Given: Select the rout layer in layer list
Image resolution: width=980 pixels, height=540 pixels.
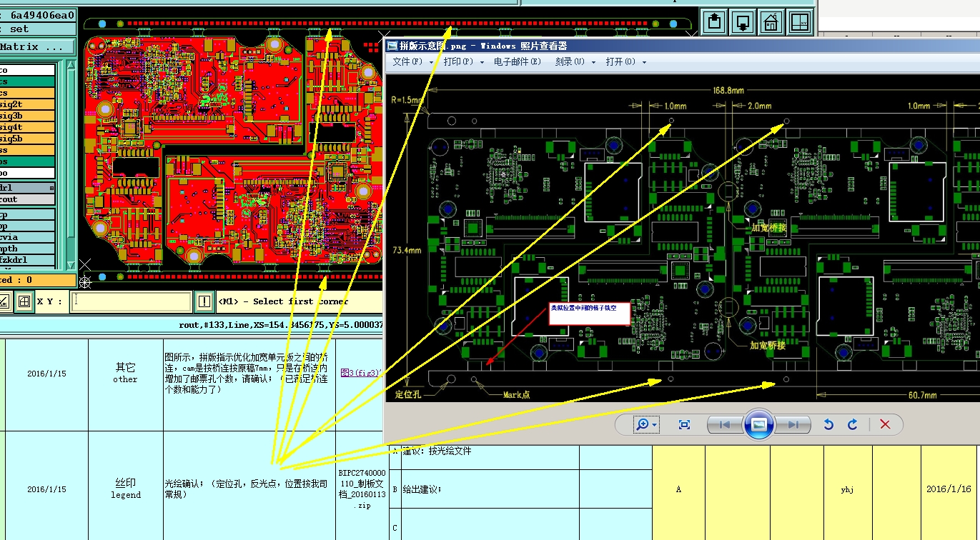Looking at the screenshot, I should point(27,199).
